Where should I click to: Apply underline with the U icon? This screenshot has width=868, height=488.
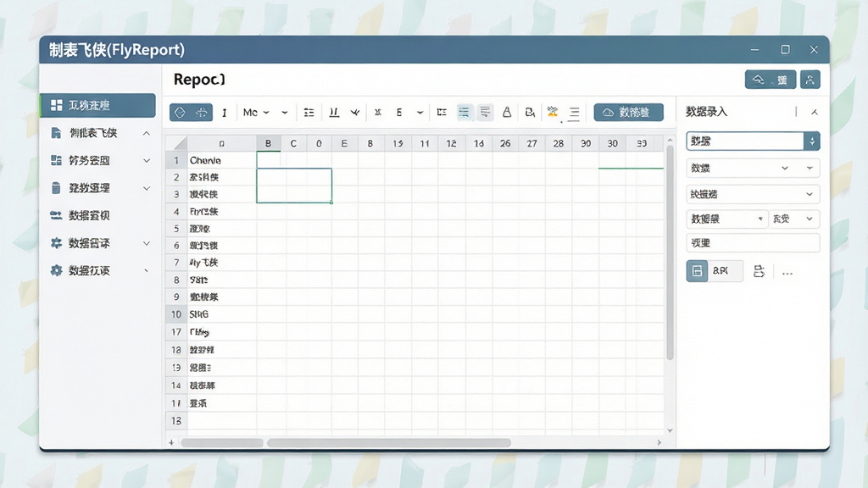(x=334, y=113)
